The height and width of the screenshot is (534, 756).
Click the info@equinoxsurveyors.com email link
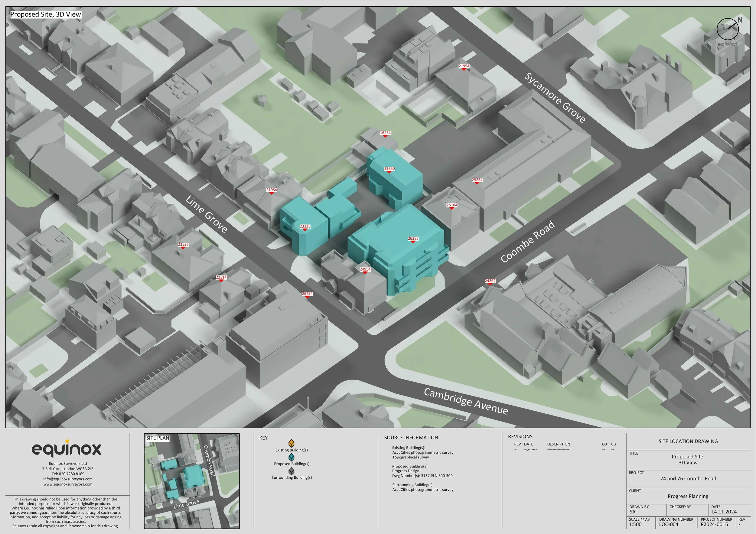click(x=68, y=479)
